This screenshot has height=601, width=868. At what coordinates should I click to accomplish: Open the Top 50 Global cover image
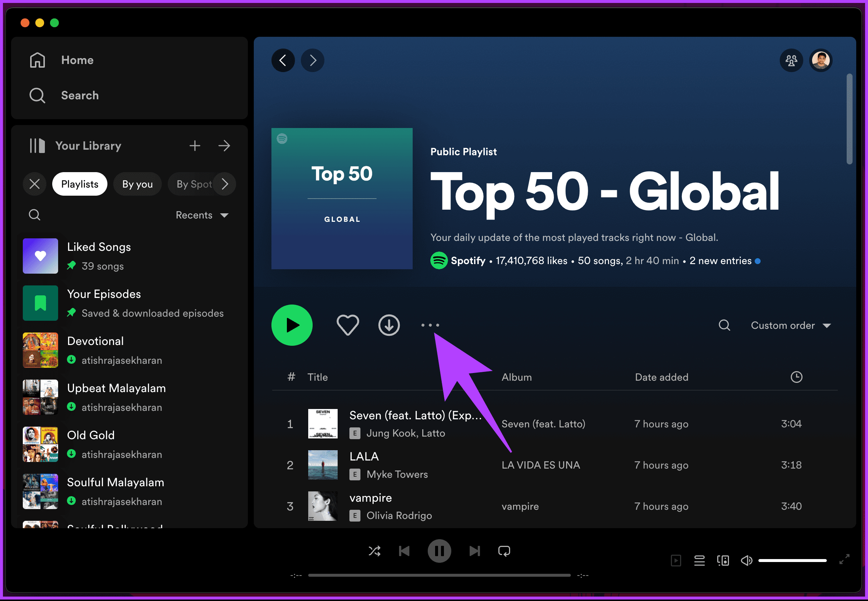click(x=342, y=199)
